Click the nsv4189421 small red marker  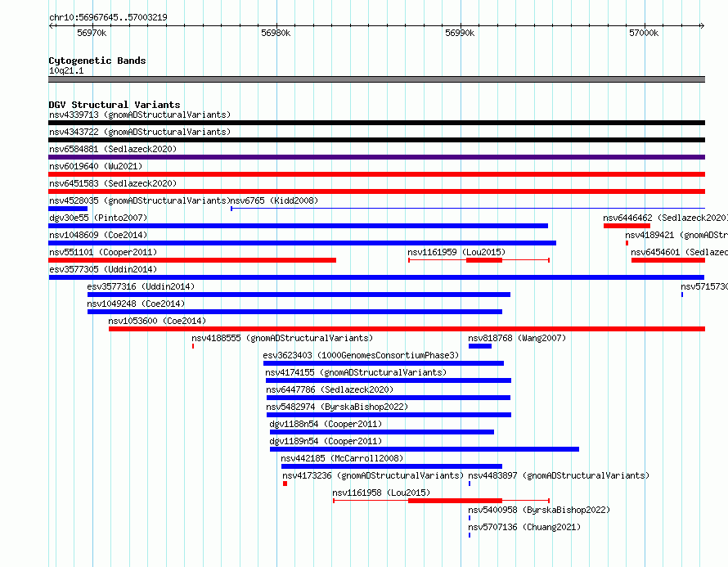click(x=627, y=243)
